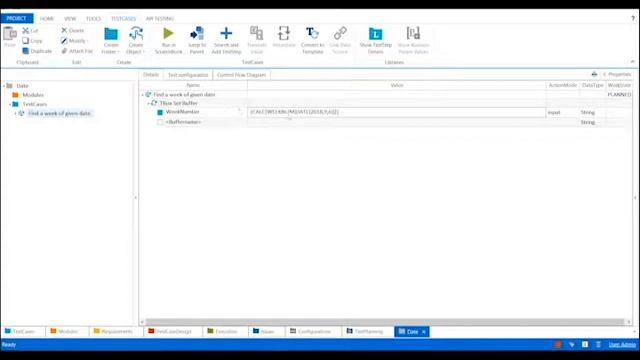This screenshot has width=640, height=360.
Task: Click Search and Add TestStep plus icon
Action: 226,33
